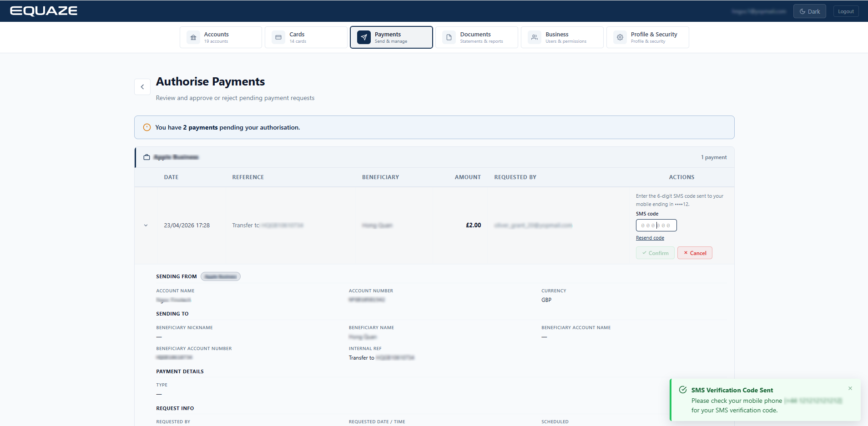Click the EQUAZE logo
This screenshot has width=868, height=426.
click(x=44, y=11)
